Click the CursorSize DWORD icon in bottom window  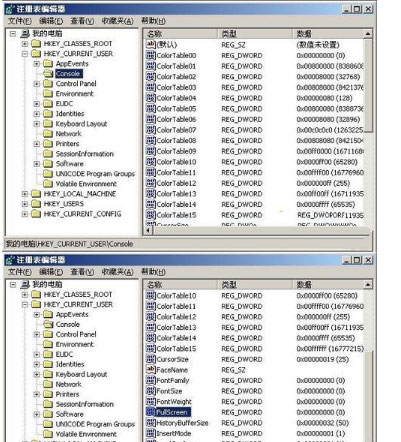[151, 359]
